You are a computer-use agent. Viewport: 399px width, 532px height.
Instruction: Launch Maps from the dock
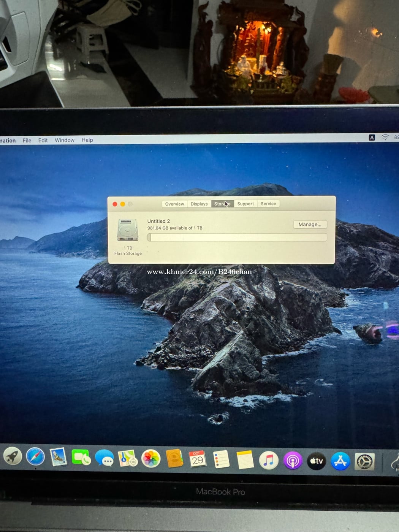(128, 459)
